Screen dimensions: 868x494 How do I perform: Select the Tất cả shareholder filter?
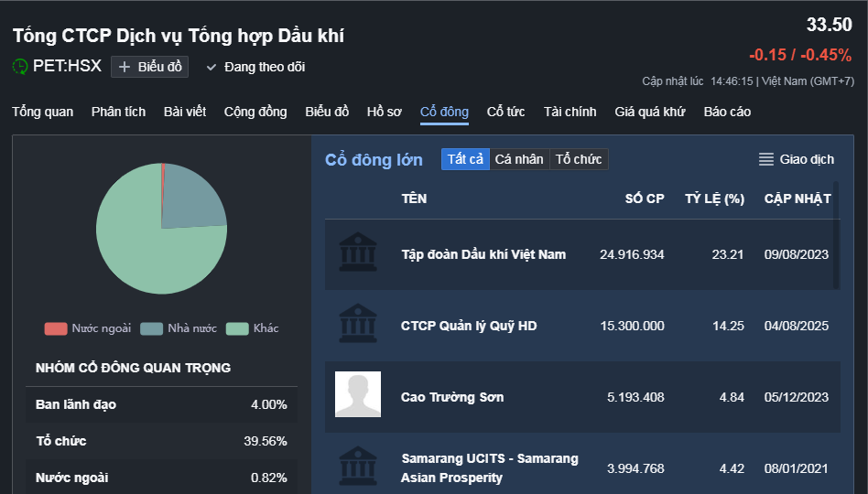click(x=465, y=159)
